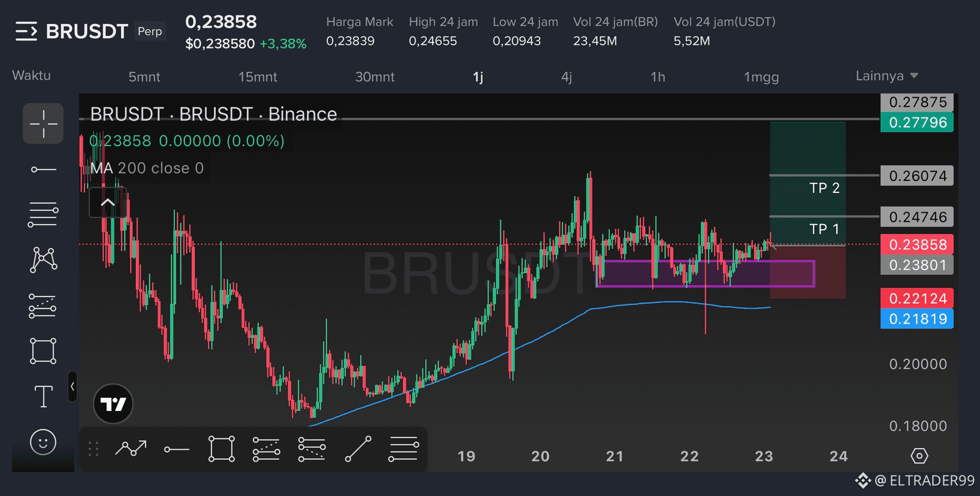Open the BRUSDT pair selector

click(x=87, y=31)
